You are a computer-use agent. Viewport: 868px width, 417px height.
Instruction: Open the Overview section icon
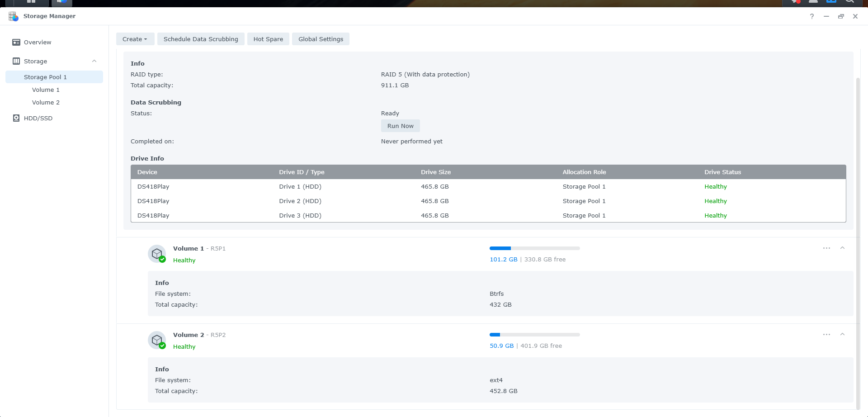tap(16, 42)
